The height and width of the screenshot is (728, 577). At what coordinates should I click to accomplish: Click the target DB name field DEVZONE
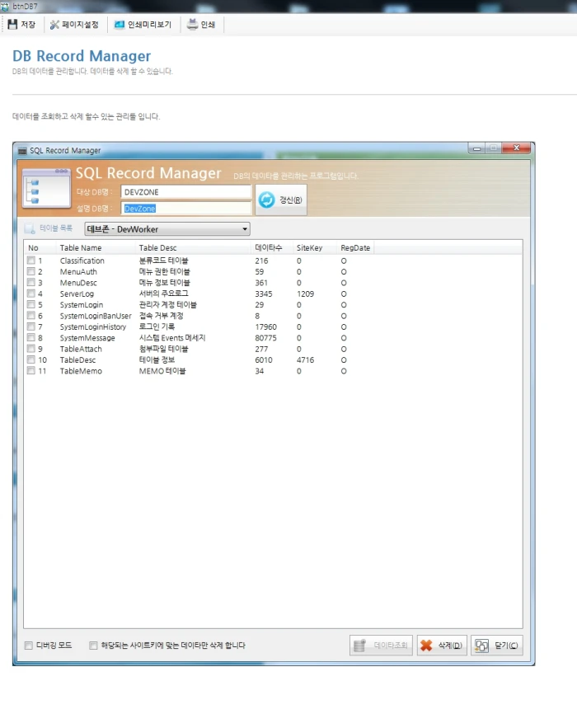pyautogui.click(x=186, y=192)
